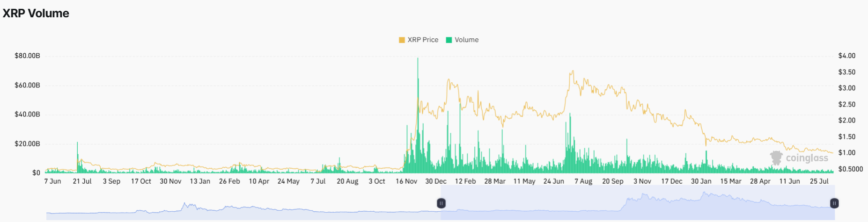This screenshot has width=868, height=222.
Task: Click the XRP Volume chart title
Action: tap(36, 14)
